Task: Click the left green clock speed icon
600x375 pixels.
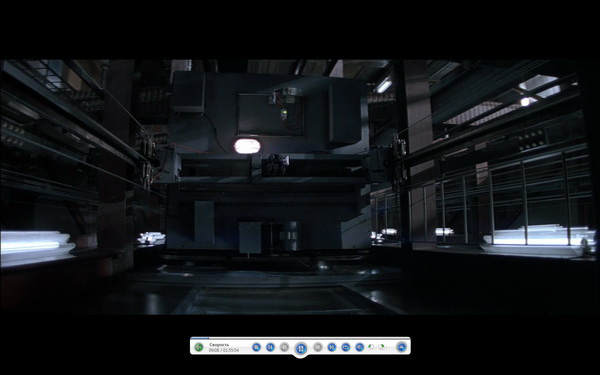Action: [371, 347]
